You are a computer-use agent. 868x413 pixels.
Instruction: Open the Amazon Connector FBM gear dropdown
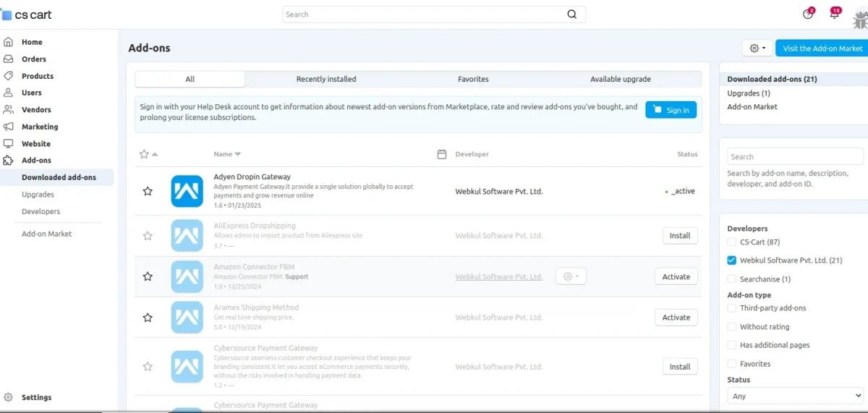(571, 276)
